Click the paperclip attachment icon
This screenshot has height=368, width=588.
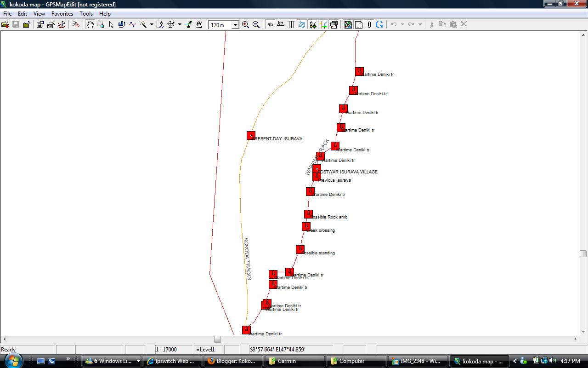369,24
